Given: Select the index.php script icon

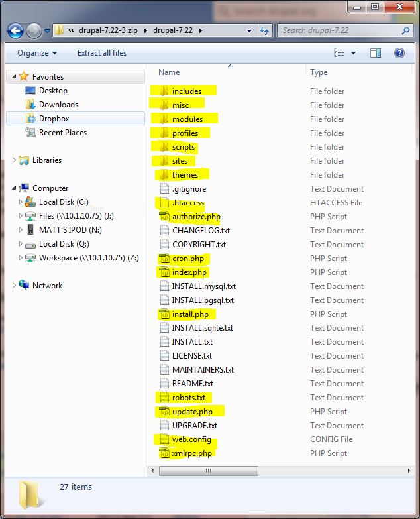Looking at the screenshot, I should coord(164,272).
